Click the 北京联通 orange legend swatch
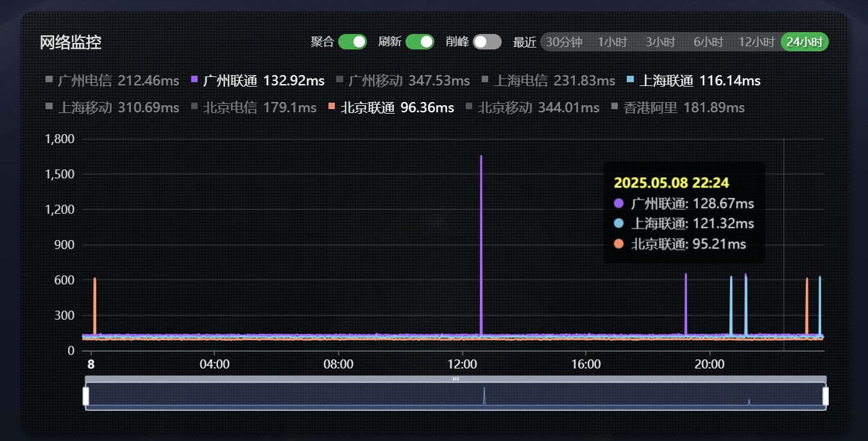Screen dimensions: 868x441 point(332,106)
